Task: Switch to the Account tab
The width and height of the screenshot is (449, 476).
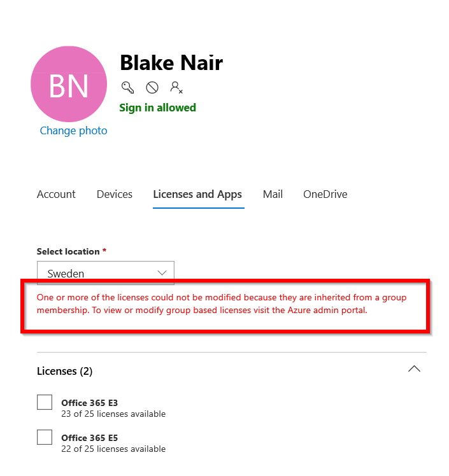Action: point(56,194)
